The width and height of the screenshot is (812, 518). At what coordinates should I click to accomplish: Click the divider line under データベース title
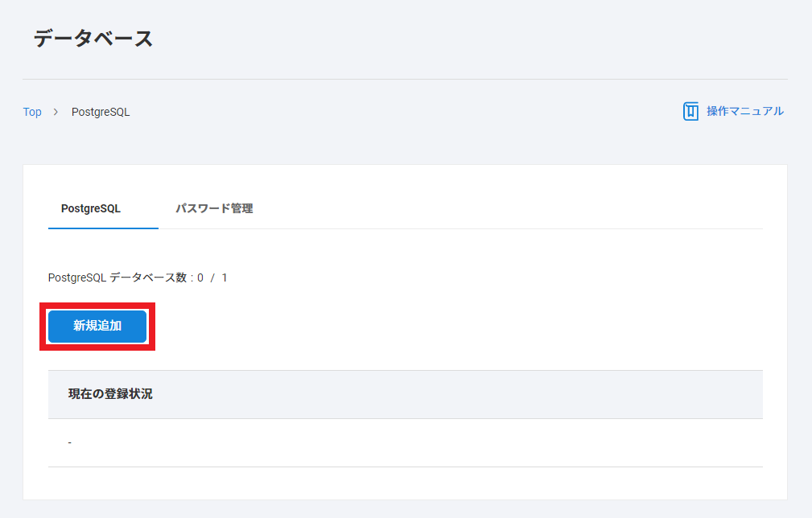point(406,79)
